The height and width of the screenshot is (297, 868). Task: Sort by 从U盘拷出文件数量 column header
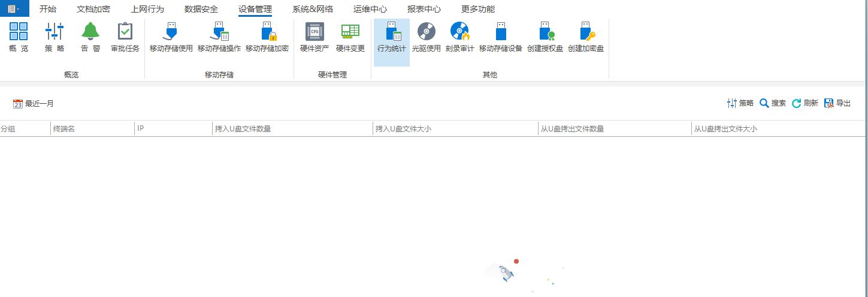[x=615, y=128]
